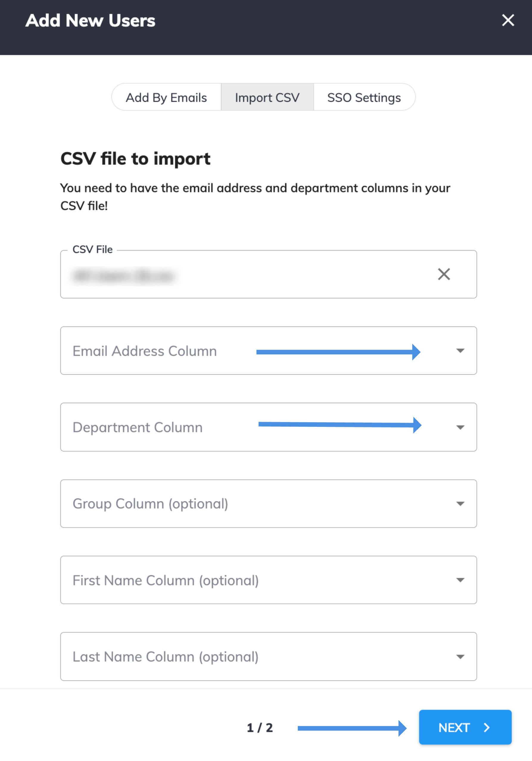Switch to the Add By Emails tab
The width and height of the screenshot is (532, 761).
pos(166,97)
